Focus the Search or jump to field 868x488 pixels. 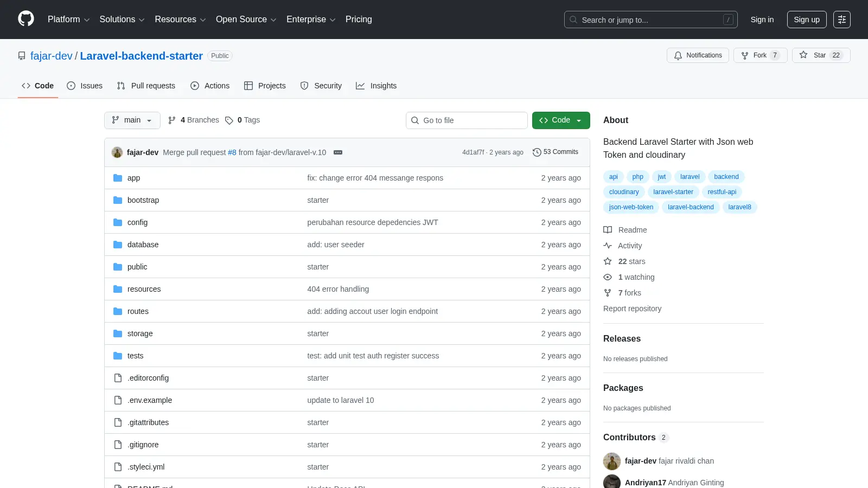click(x=651, y=20)
